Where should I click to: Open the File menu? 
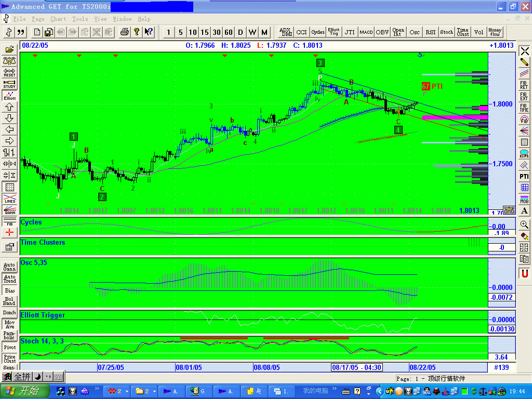(x=19, y=19)
